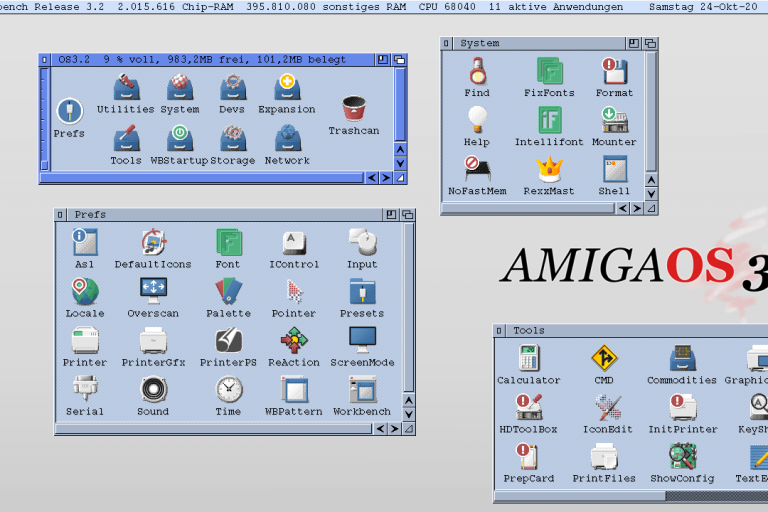
Task: Launch the ShowConfig tool
Action: point(682,457)
